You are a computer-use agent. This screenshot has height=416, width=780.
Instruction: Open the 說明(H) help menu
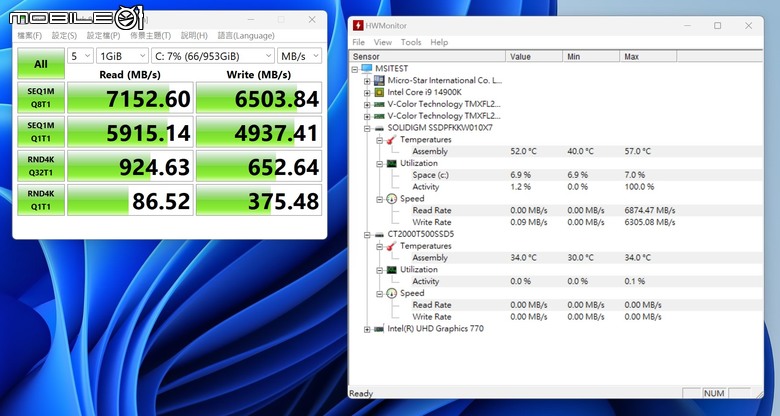[194, 36]
